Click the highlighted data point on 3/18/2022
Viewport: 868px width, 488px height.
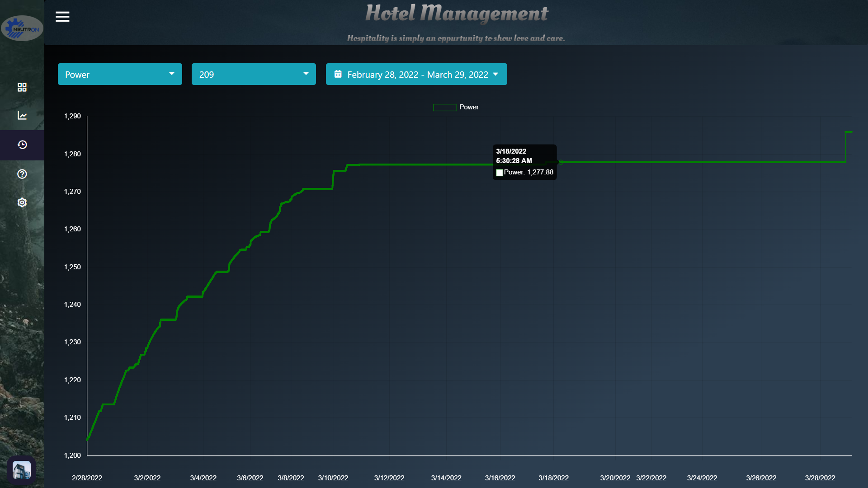(561, 162)
